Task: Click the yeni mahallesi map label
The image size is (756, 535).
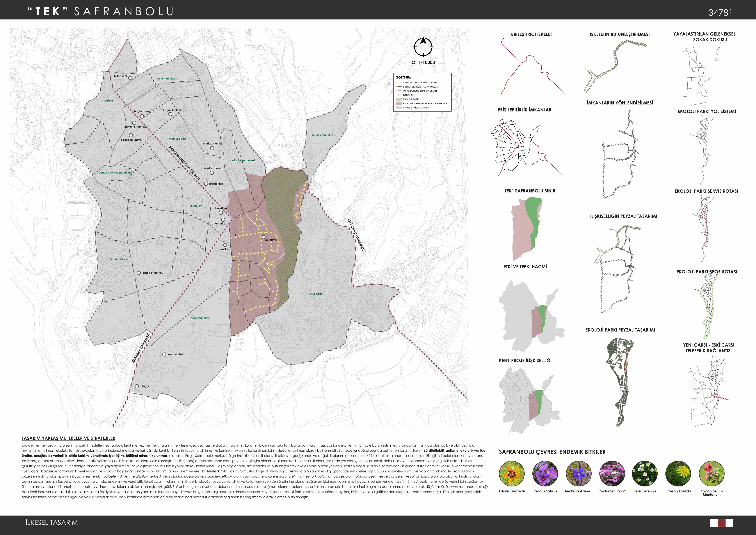Action: coord(167,79)
